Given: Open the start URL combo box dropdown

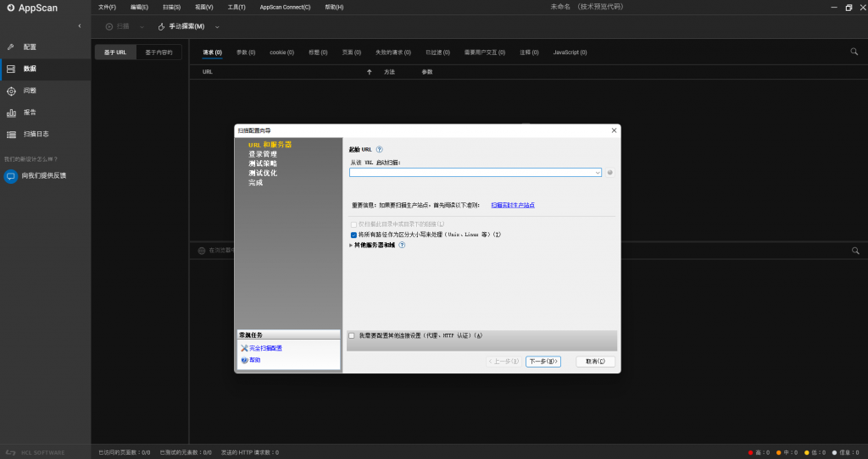Looking at the screenshot, I should (x=598, y=173).
